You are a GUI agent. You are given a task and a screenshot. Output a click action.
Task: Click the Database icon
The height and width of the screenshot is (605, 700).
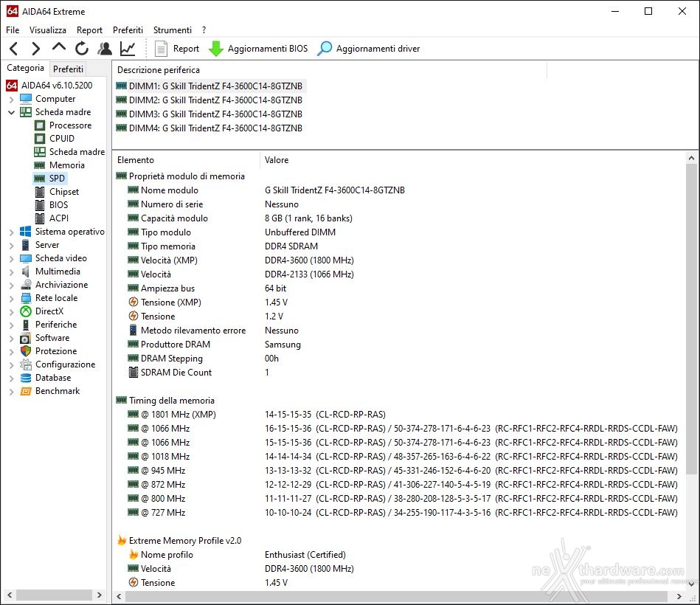click(26, 378)
